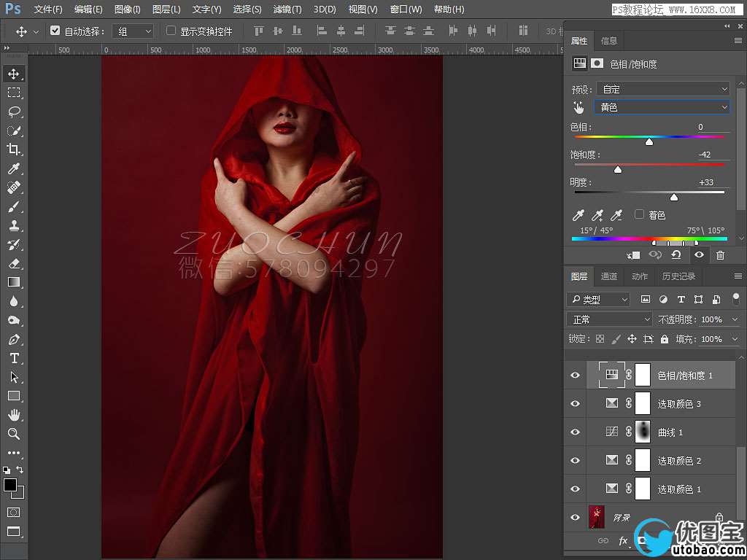Select the 背景 layer thumbnail
This screenshot has width=747, height=560.
coord(597,517)
